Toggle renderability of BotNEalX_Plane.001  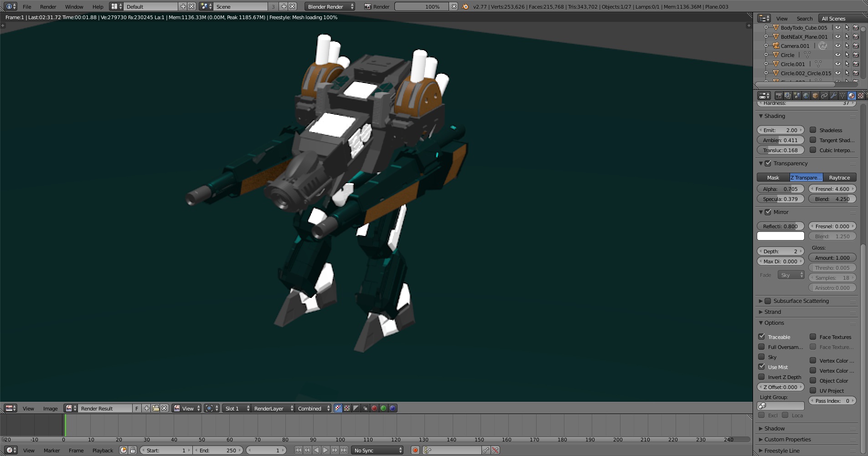pyautogui.click(x=856, y=36)
